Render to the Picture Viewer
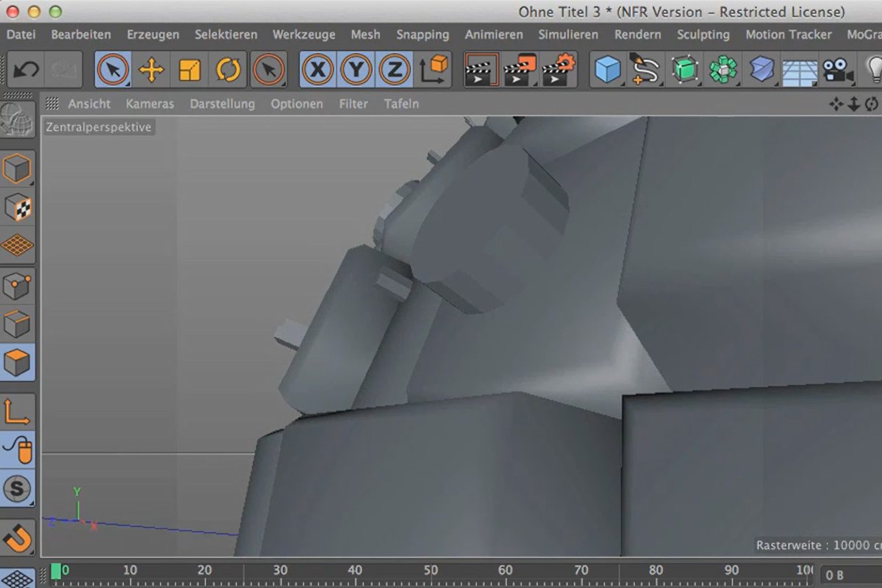 click(520, 71)
